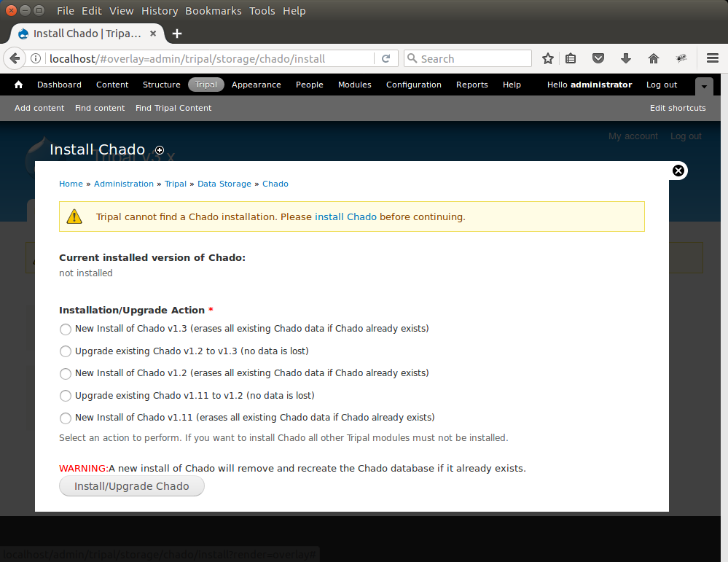This screenshot has width=728, height=562.
Task: Click the Data Storage breadcrumb link
Action: pos(224,184)
